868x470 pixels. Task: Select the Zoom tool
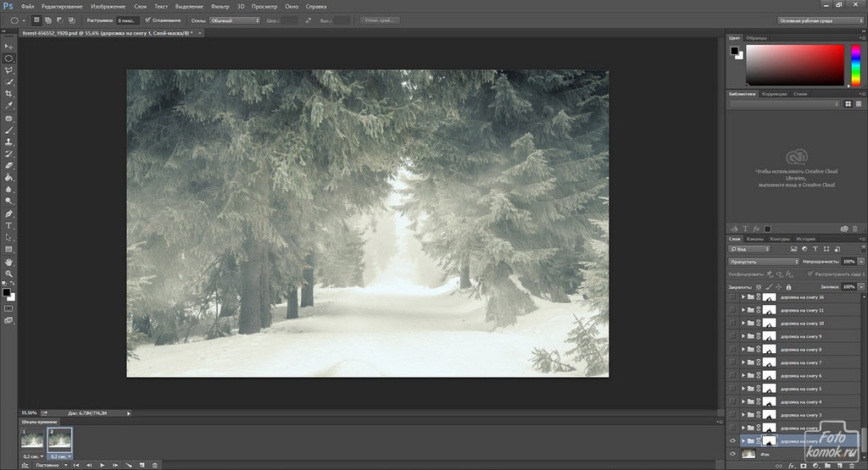click(8, 274)
